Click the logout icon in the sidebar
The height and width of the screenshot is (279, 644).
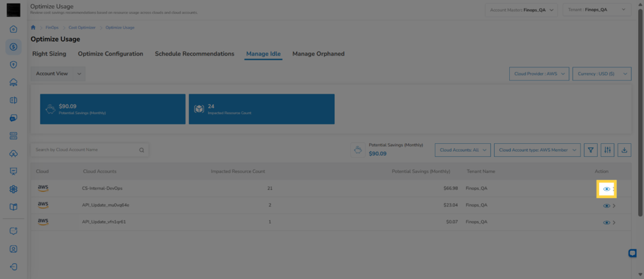pyautogui.click(x=13, y=266)
